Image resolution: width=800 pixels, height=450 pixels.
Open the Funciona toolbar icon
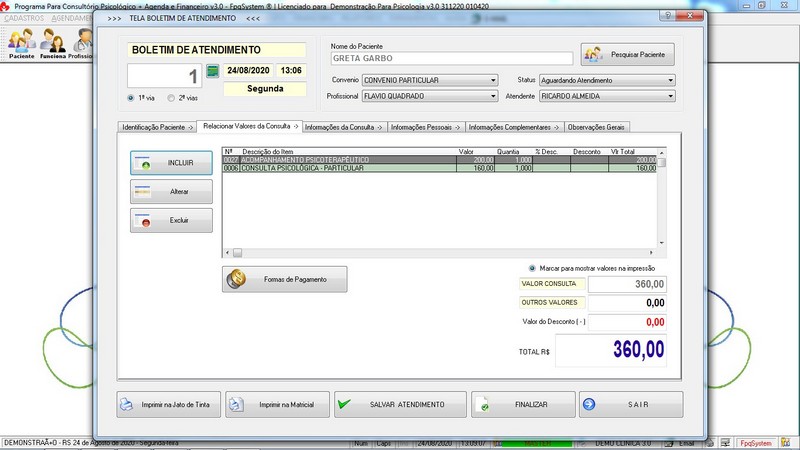tap(52, 43)
